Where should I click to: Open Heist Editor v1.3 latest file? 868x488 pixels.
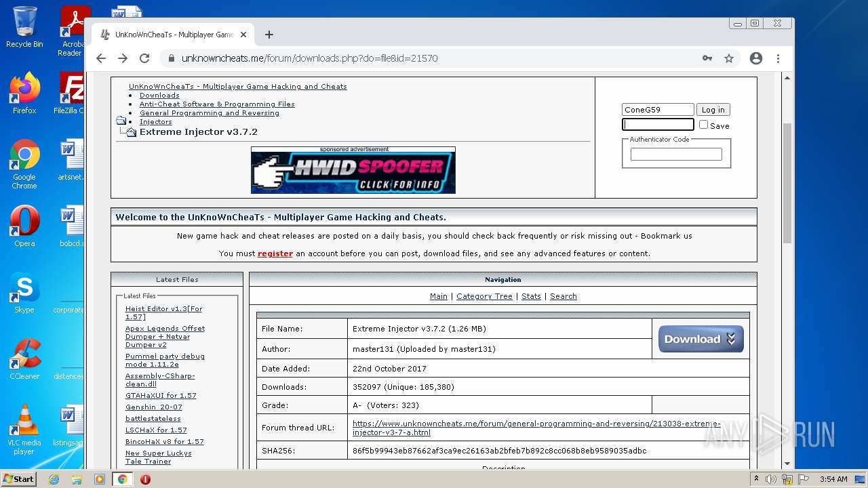[163, 312]
